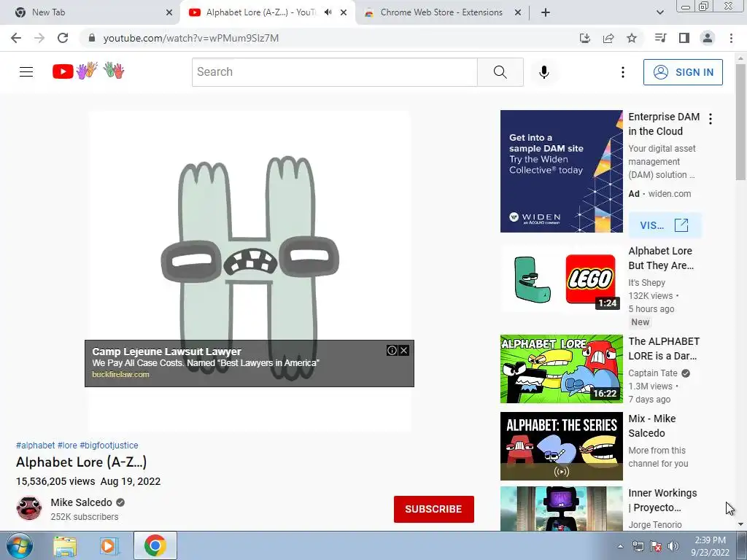747x560 pixels.
Task: Expand the tab search dropdown arrow
Action: click(x=659, y=12)
